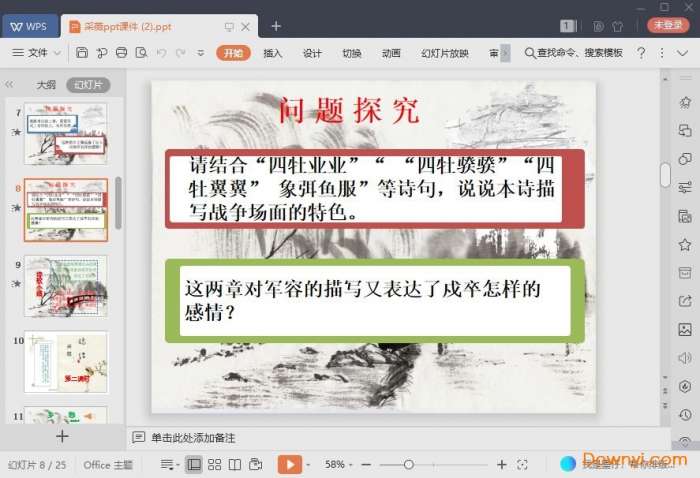
Task: Click the Save icon in quick toolbar
Action: tap(82, 53)
